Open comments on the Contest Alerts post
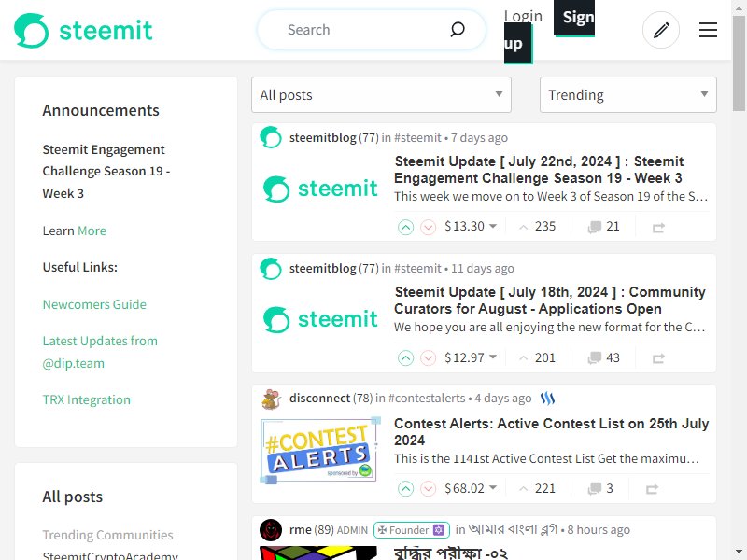The image size is (747, 560). click(600, 488)
